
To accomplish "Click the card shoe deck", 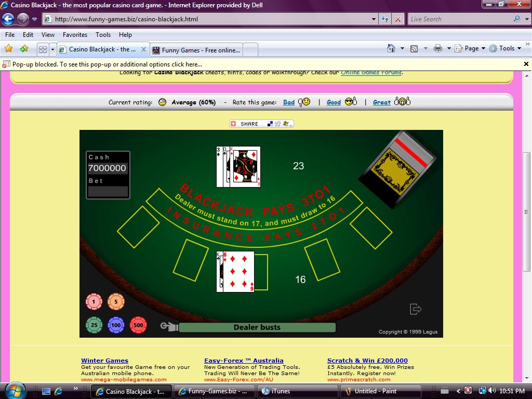I will click(397, 169).
